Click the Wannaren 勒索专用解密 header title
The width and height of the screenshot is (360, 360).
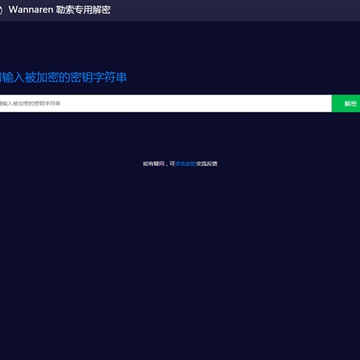tap(59, 10)
